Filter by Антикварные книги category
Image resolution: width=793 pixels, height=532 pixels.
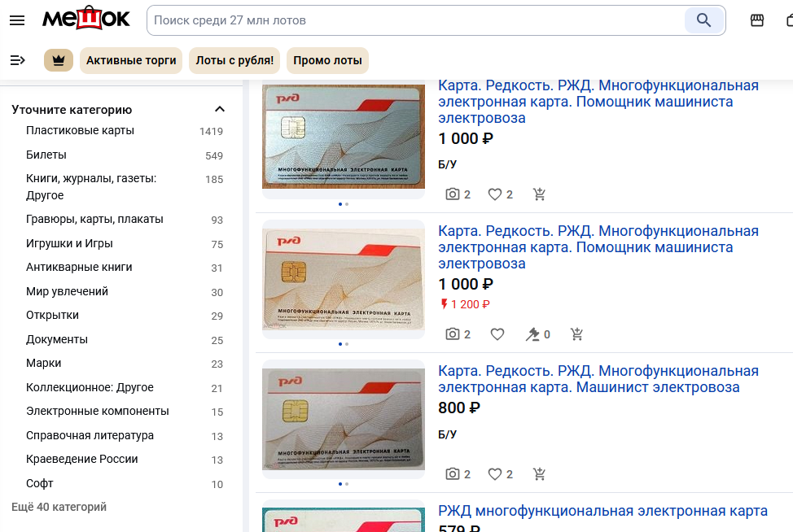[79, 268]
